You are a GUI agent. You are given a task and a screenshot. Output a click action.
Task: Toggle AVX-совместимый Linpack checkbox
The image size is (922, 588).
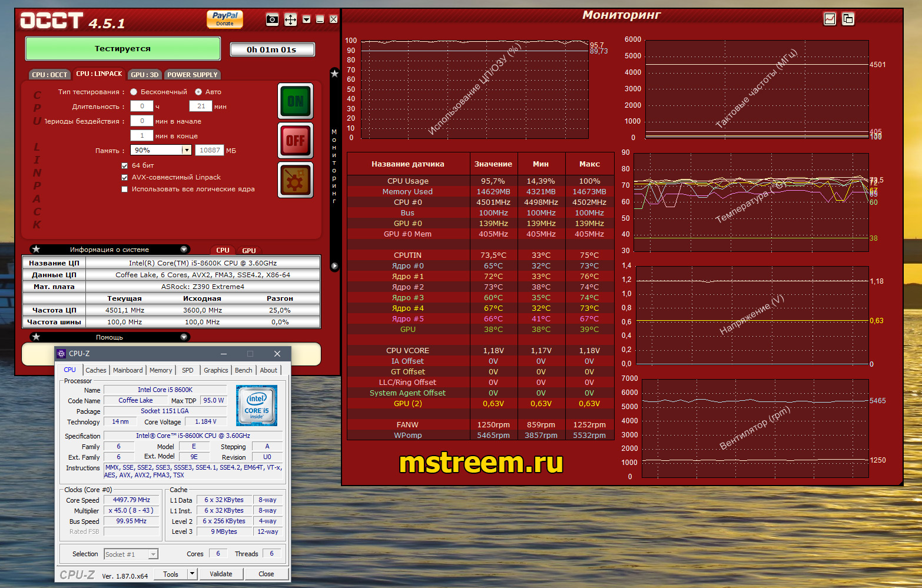(124, 177)
